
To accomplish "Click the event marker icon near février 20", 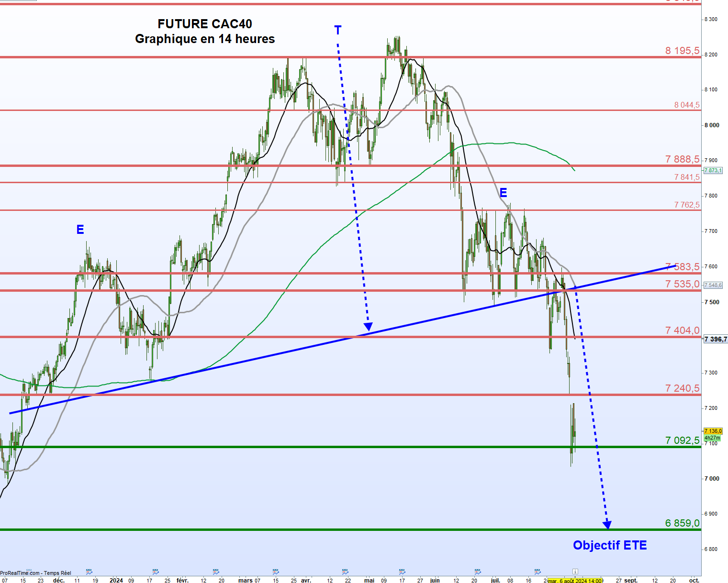I will click(x=216, y=572).
